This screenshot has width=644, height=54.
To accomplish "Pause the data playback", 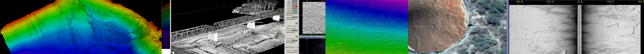I will 289,26.
